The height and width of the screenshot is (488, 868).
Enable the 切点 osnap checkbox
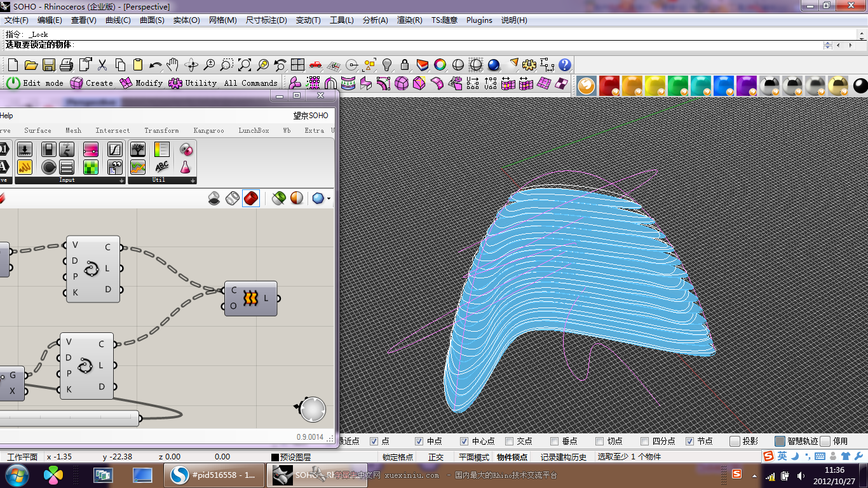coord(600,441)
